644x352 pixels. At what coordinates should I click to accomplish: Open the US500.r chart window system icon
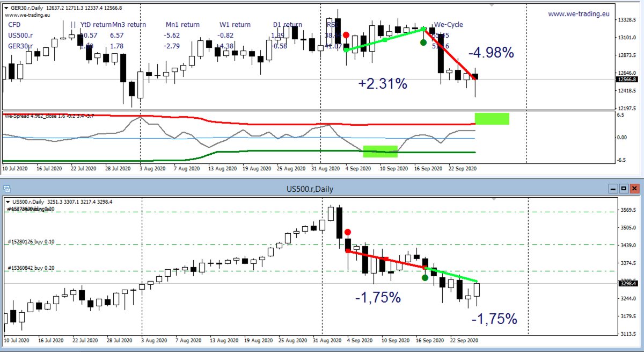8,189
